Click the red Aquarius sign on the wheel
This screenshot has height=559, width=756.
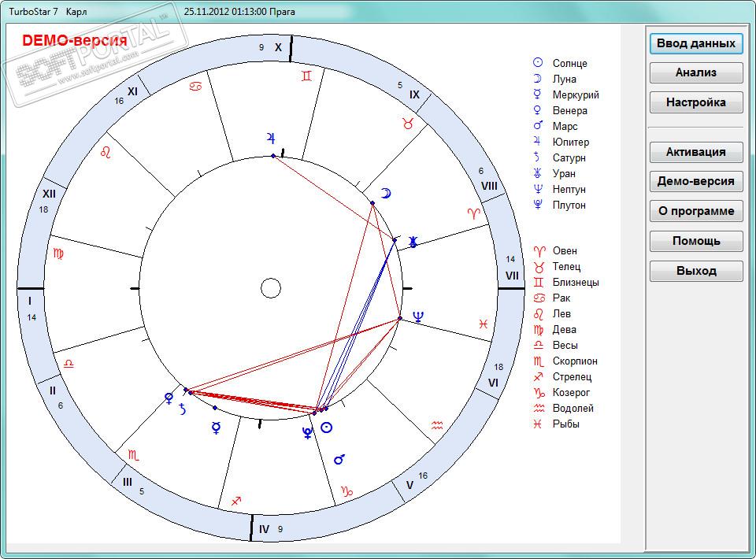pos(437,425)
